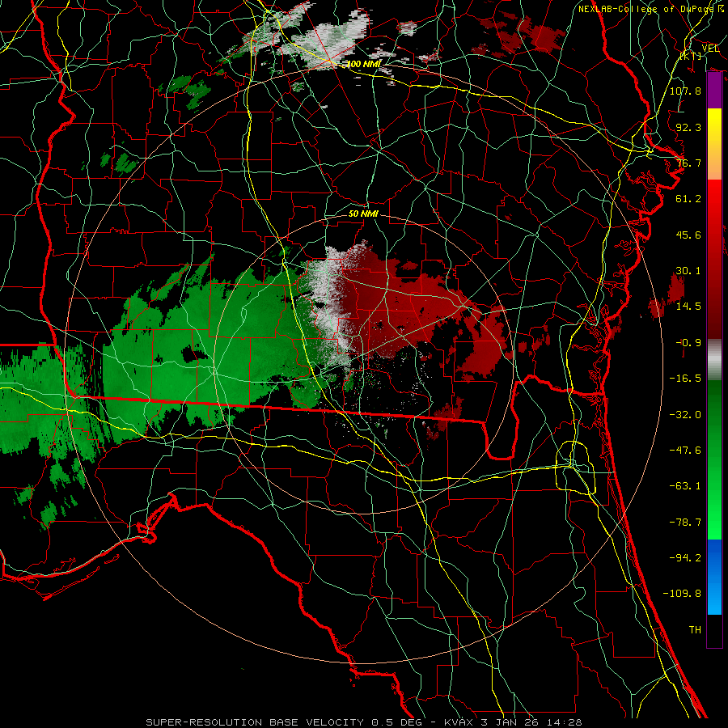
Task: Click the 100 NMI range ring label
Action: [x=363, y=64]
